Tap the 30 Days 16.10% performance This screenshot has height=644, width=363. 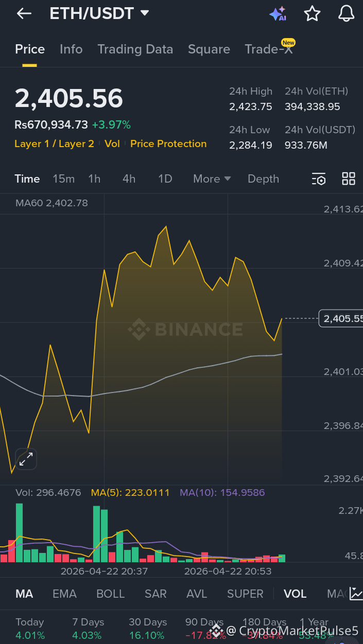pos(147,629)
